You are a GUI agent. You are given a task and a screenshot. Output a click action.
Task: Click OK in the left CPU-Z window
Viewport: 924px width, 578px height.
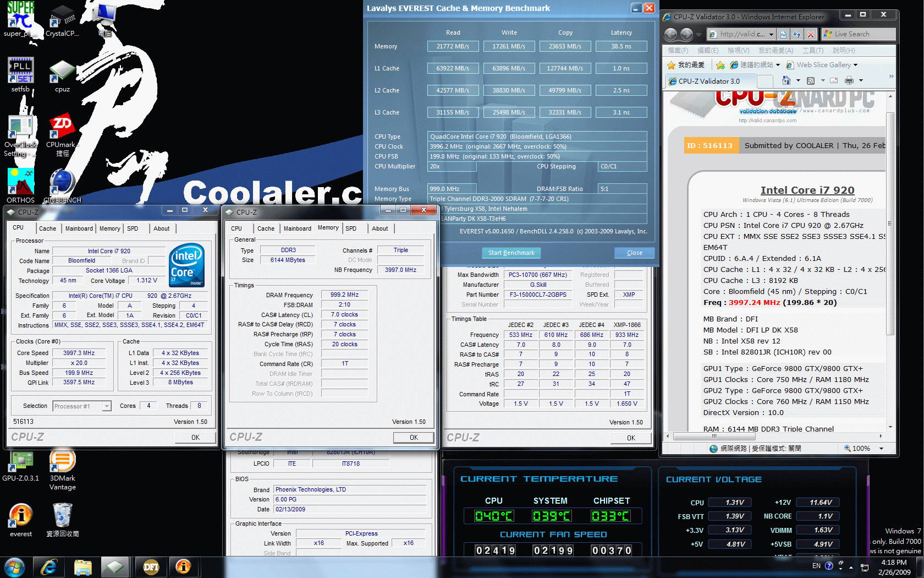coord(195,437)
